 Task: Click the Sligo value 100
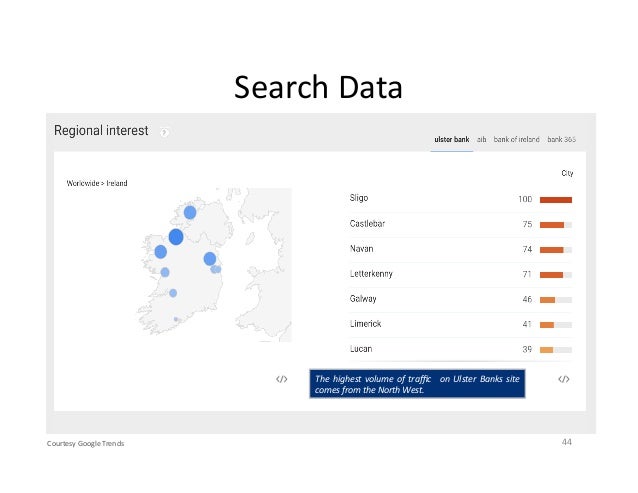525,199
